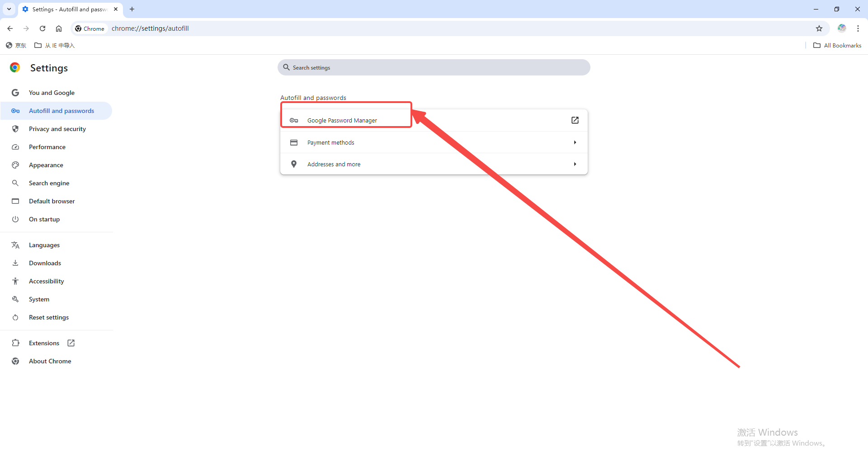Click the magnifier Search engine icon
This screenshot has width=868, height=470.
click(15, 183)
